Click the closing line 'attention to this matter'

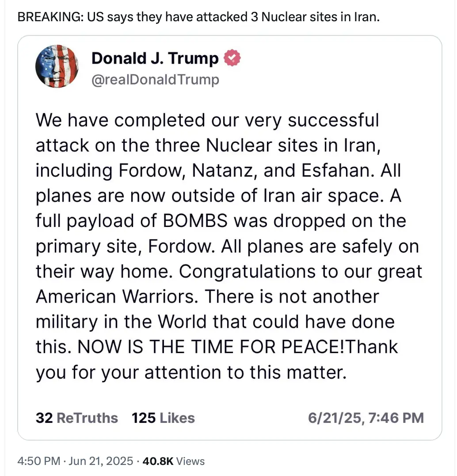(x=245, y=372)
